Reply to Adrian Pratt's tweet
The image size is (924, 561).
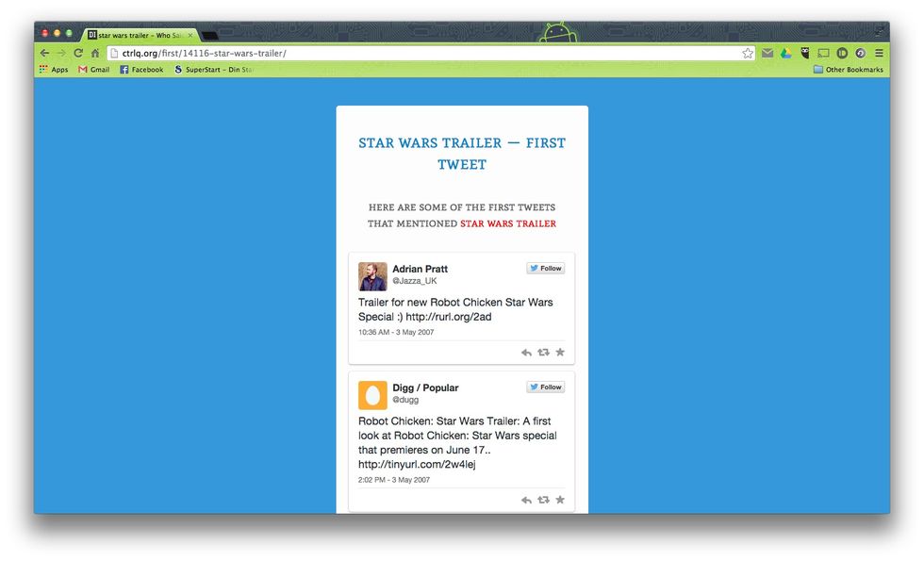coord(526,353)
